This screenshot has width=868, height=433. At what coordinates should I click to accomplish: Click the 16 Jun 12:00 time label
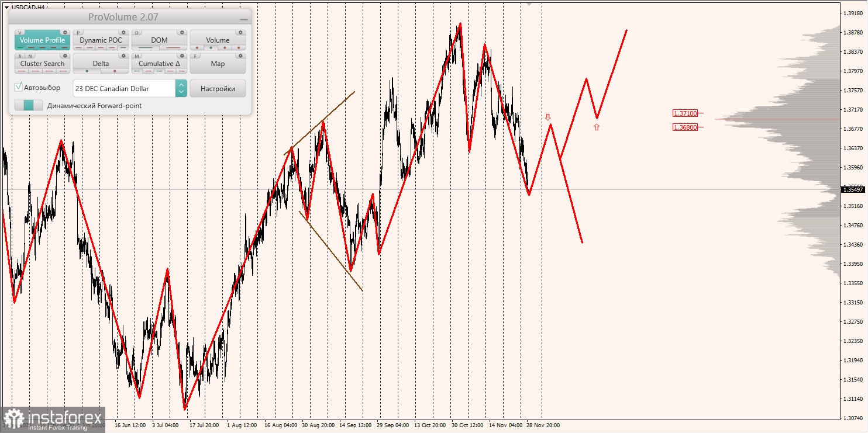130,425
